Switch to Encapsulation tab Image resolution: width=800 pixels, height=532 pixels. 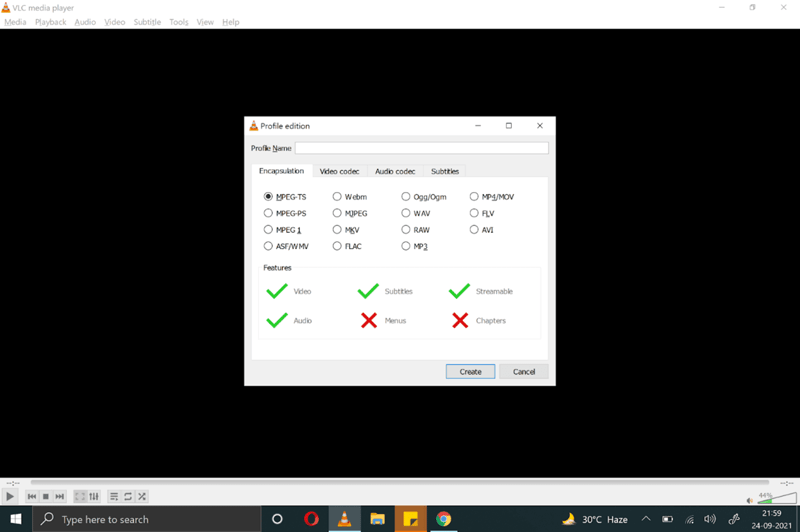click(282, 171)
